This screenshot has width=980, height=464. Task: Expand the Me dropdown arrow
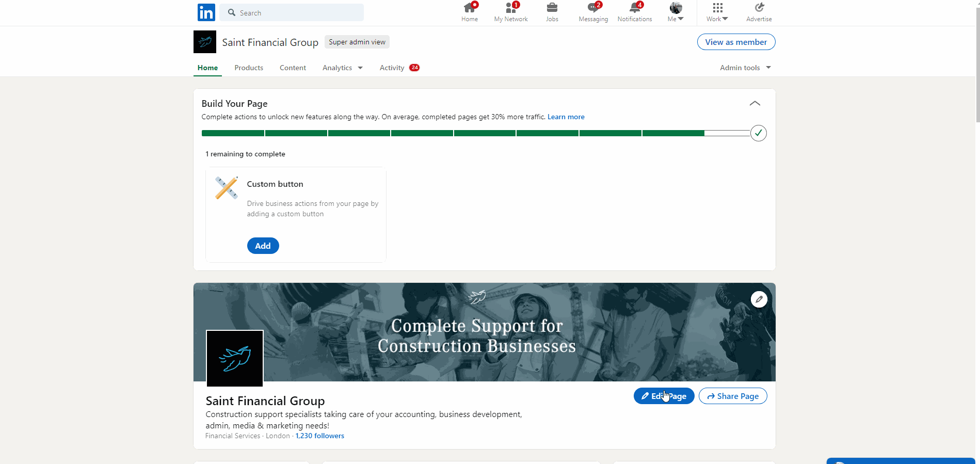click(x=681, y=19)
